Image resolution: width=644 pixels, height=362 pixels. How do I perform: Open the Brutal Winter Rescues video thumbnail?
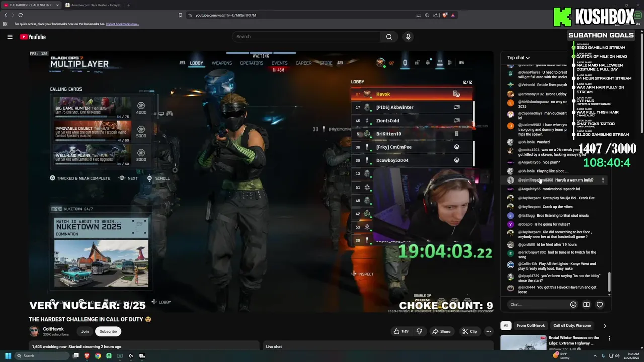pyautogui.click(x=523, y=342)
